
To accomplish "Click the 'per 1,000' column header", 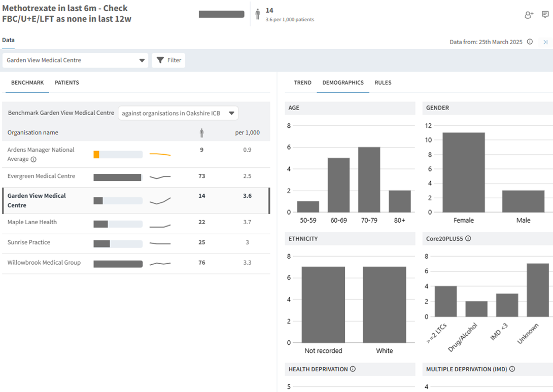I will pyautogui.click(x=247, y=132).
